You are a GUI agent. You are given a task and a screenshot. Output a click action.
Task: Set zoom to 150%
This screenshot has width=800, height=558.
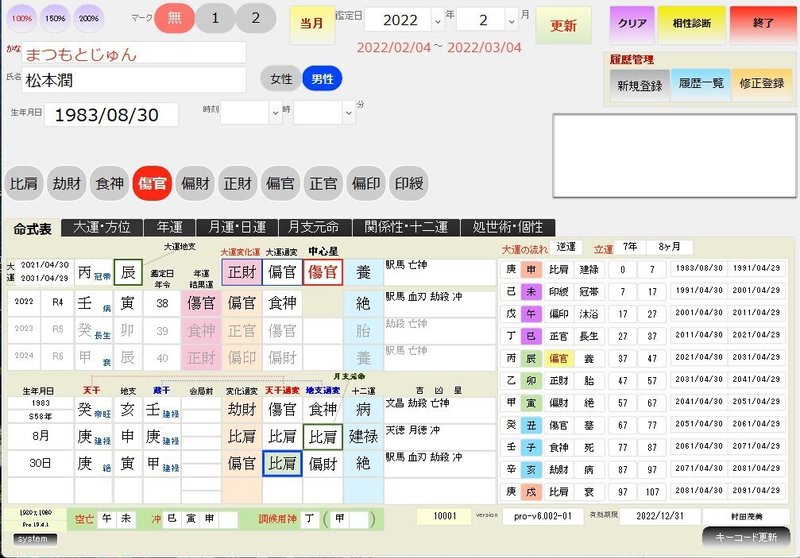[x=55, y=18]
